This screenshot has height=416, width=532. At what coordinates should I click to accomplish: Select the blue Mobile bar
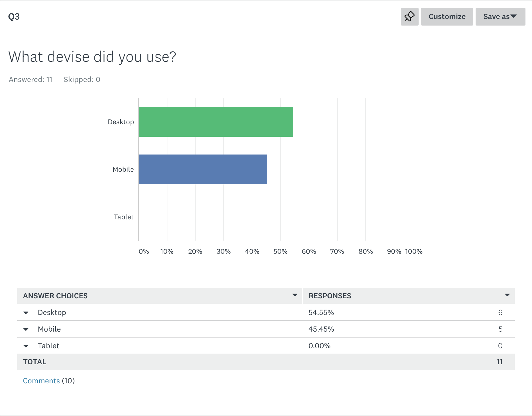point(203,169)
